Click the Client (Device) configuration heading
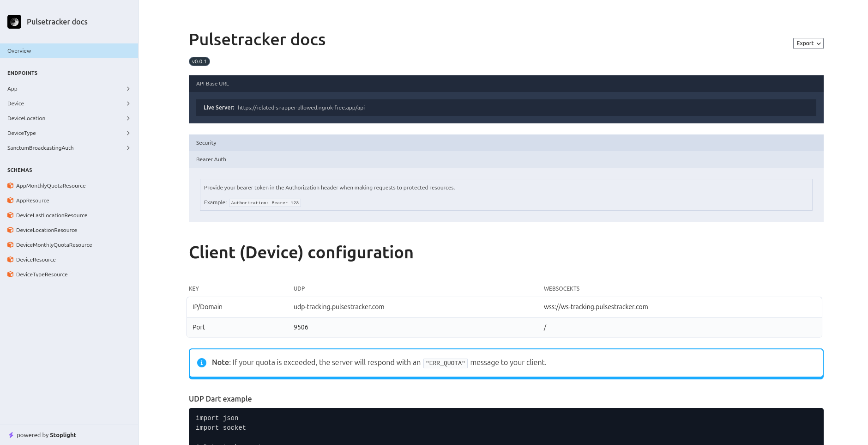868x445 pixels. click(301, 253)
